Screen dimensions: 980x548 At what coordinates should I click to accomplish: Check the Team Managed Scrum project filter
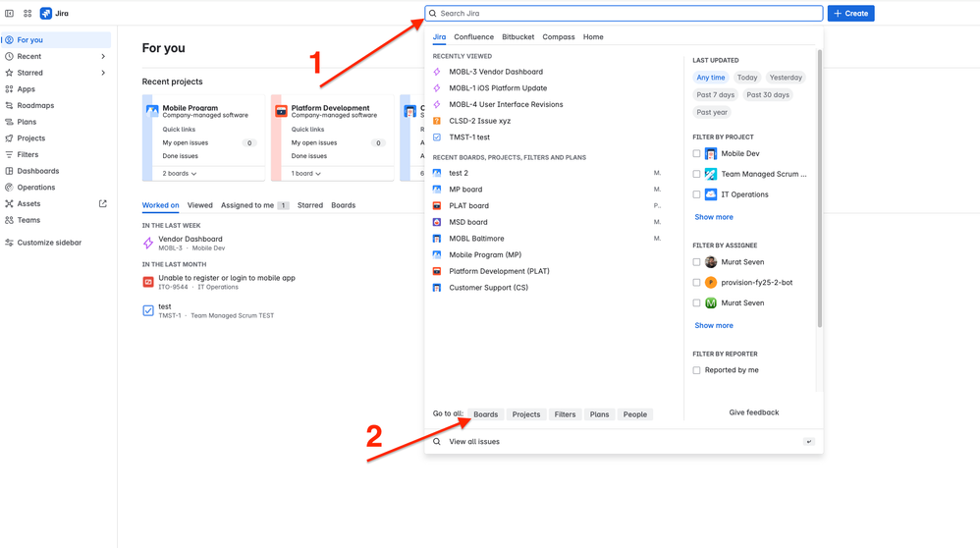(696, 174)
